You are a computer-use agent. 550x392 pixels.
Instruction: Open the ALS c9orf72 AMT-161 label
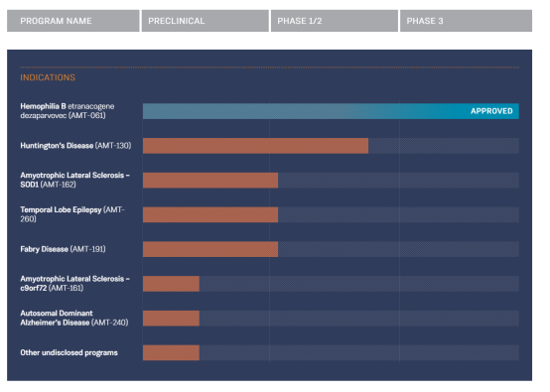click(x=75, y=283)
